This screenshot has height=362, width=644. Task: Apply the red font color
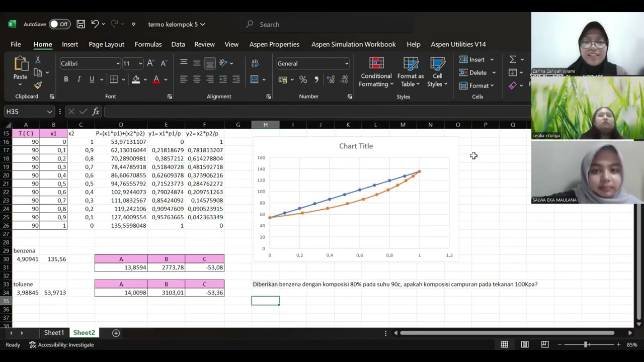pos(156,79)
